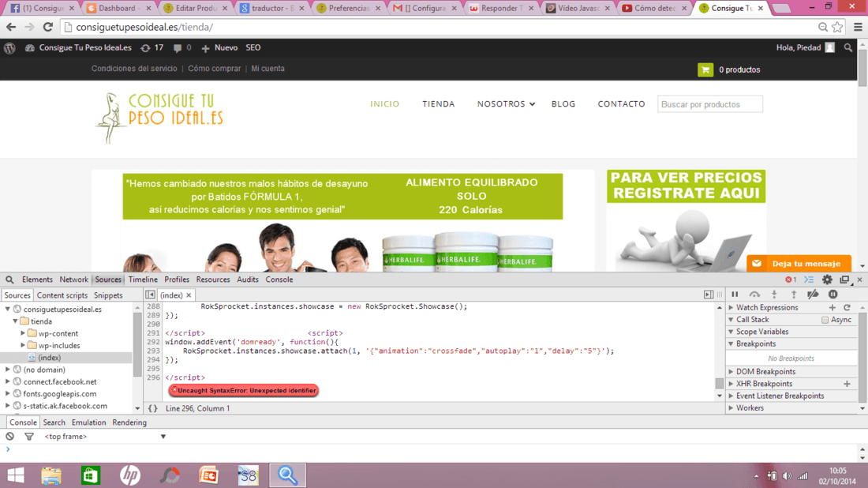Image resolution: width=868 pixels, height=488 pixels.
Task: Click the Mi cuenta link
Action: (x=268, y=69)
